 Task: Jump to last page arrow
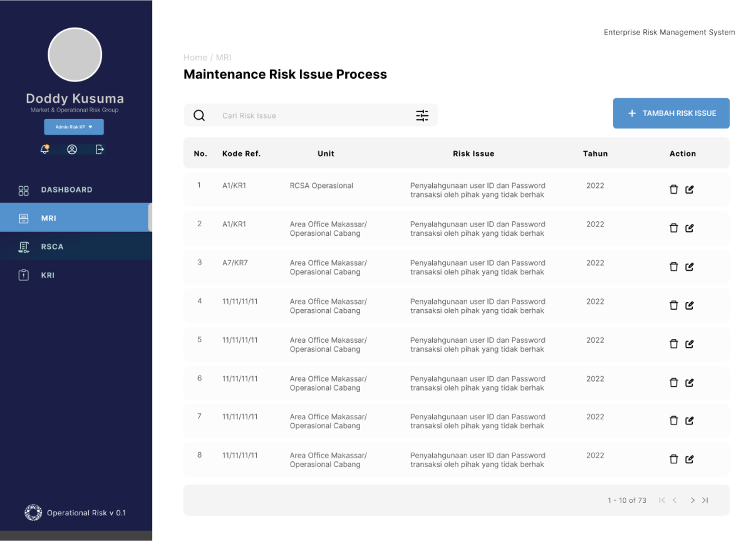click(x=705, y=500)
